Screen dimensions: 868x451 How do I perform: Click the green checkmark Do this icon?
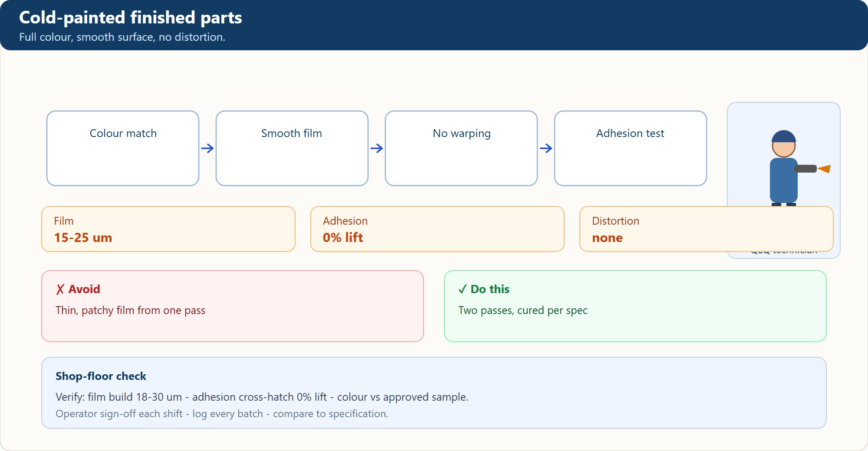click(x=463, y=289)
